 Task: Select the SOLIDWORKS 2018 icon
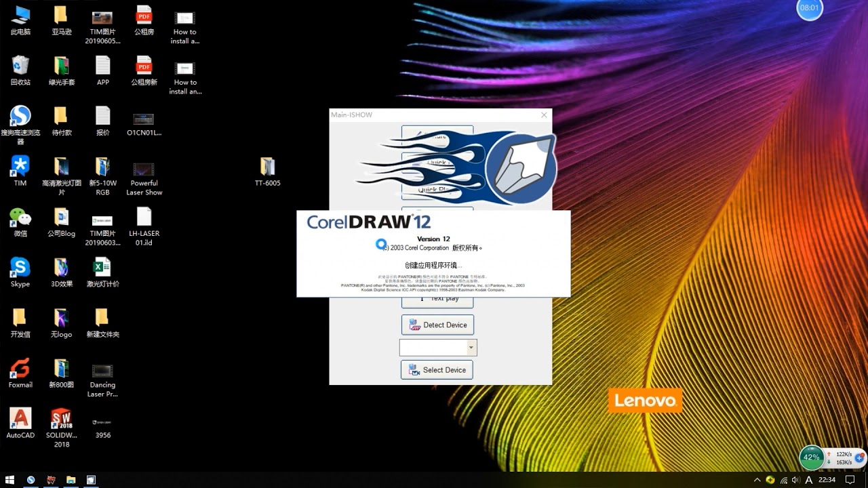62,428
